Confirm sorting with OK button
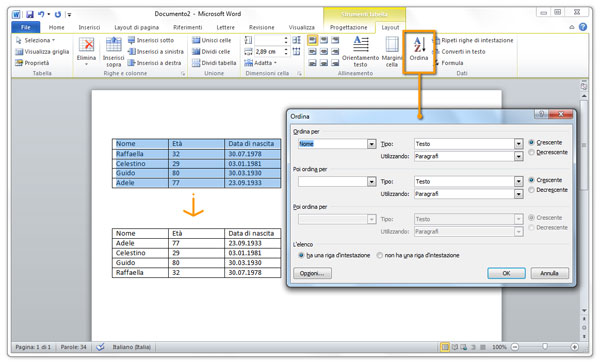Viewport: 600px width, 364px height. click(x=506, y=273)
